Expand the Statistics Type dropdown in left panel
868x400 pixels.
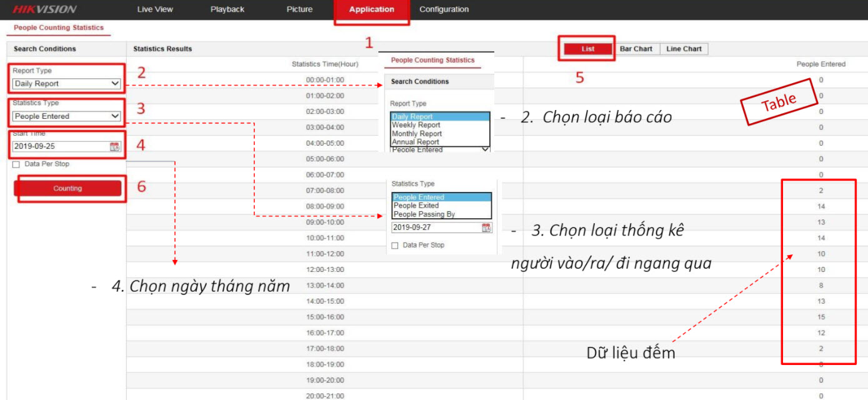click(66, 116)
